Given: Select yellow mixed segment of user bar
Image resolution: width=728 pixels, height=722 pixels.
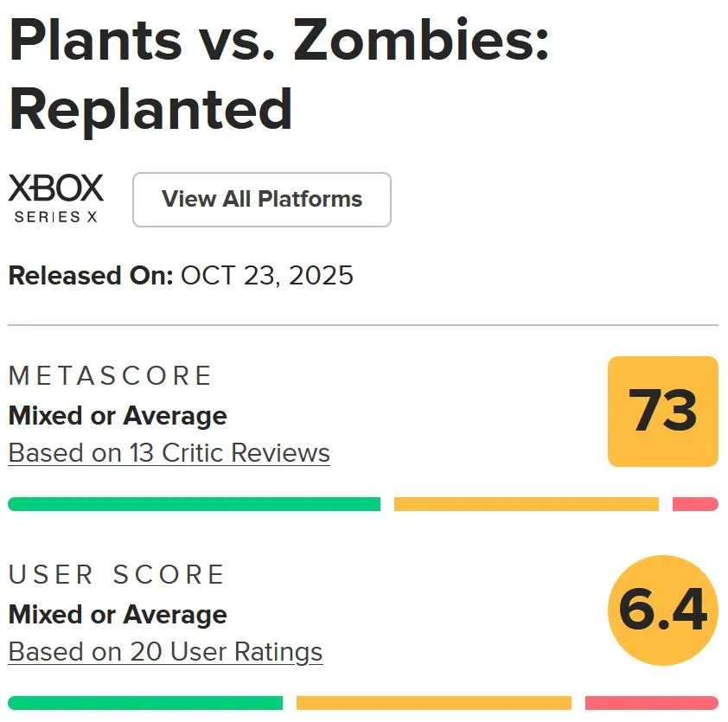Looking at the screenshot, I should 433,703.
